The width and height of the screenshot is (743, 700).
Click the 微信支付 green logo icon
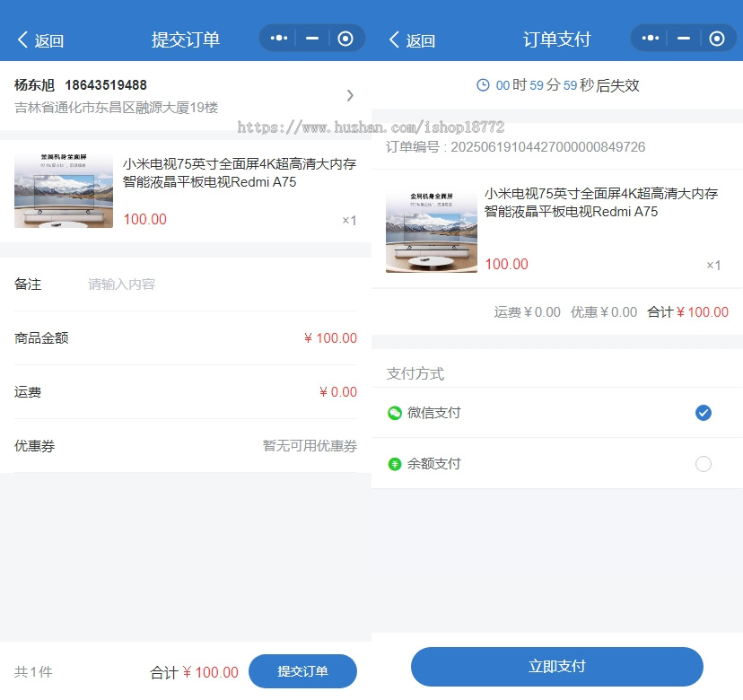pyautogui.click(x=395, y=414)
